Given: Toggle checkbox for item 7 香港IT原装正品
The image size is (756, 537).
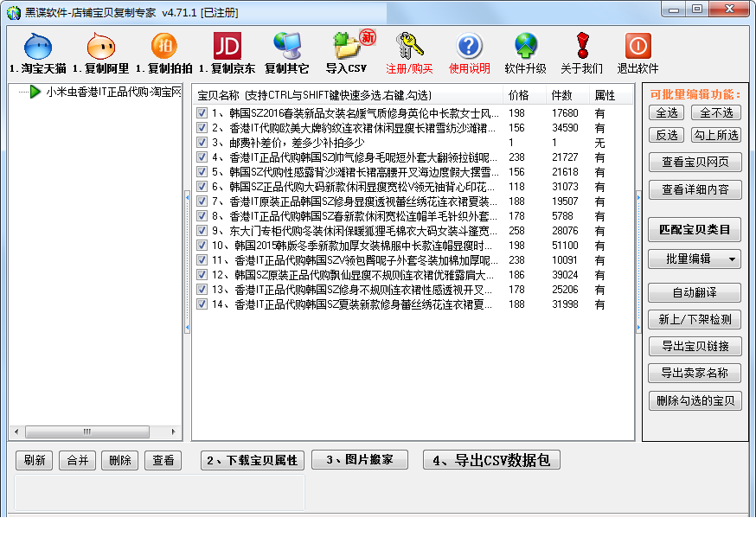Looking at the screenshot, I should pyautogui.click(x=202, y=201).
